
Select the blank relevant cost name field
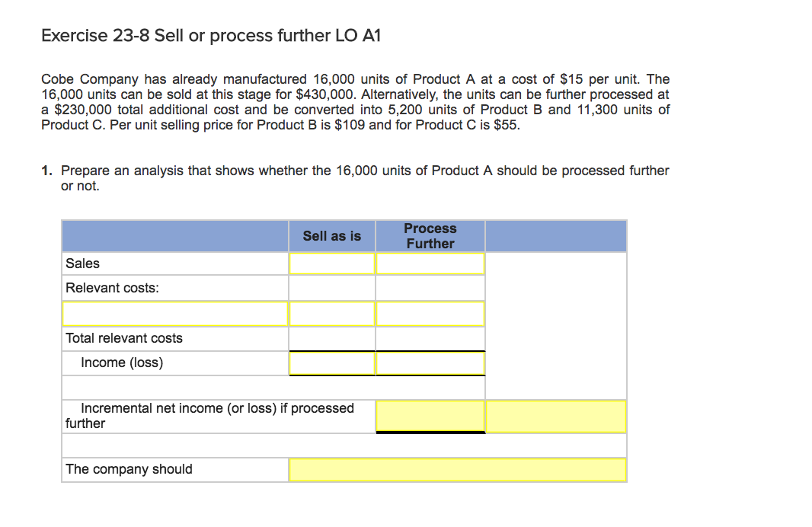click(x=175, y=313)
